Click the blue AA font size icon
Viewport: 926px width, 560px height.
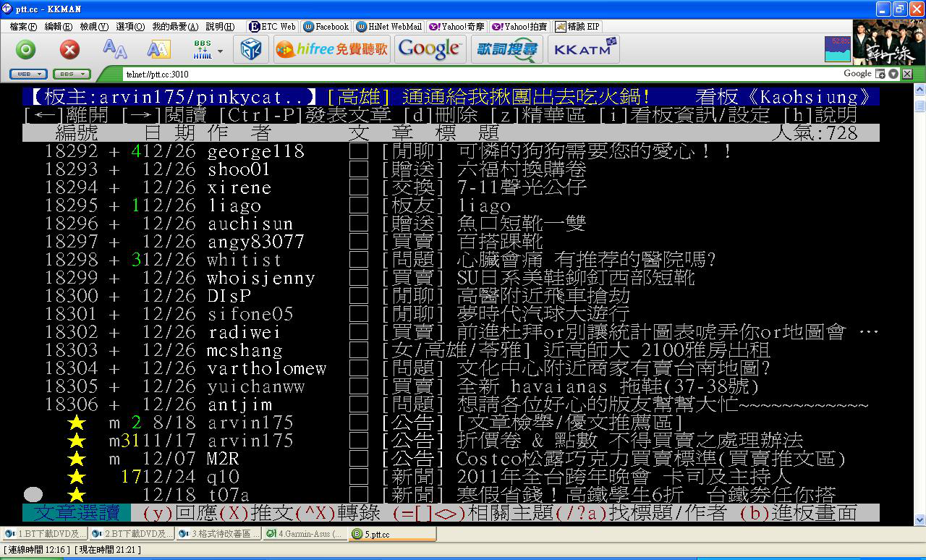click(x=115, y=49)
